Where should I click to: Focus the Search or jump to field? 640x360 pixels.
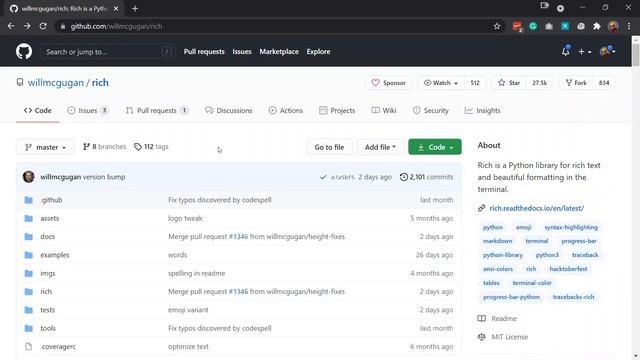pyautogui.click(x=108, y=52)
